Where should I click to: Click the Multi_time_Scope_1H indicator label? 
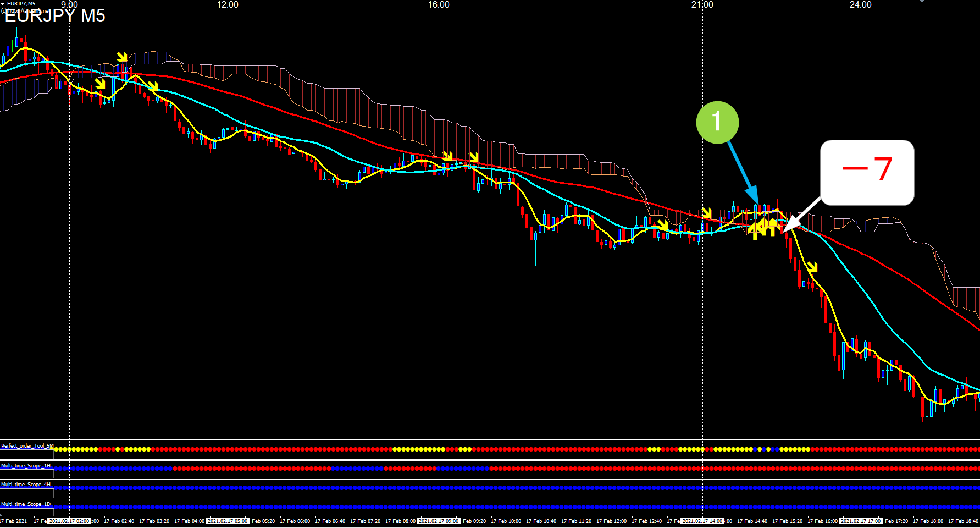[x=26, y=466]
